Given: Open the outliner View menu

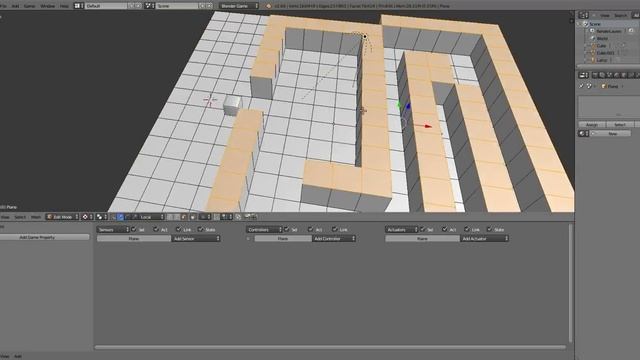Looking at the screenshot, I should coord(604,16).
